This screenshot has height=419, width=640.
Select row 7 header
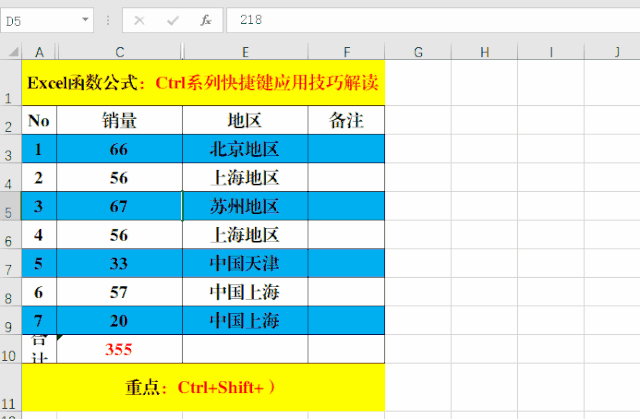[11, 264]
